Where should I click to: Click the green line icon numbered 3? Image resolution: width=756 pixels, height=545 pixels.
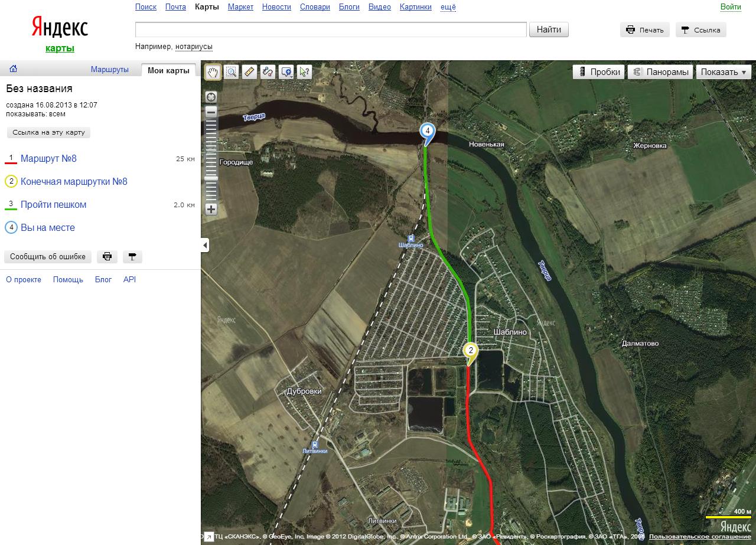pos(11,205)
